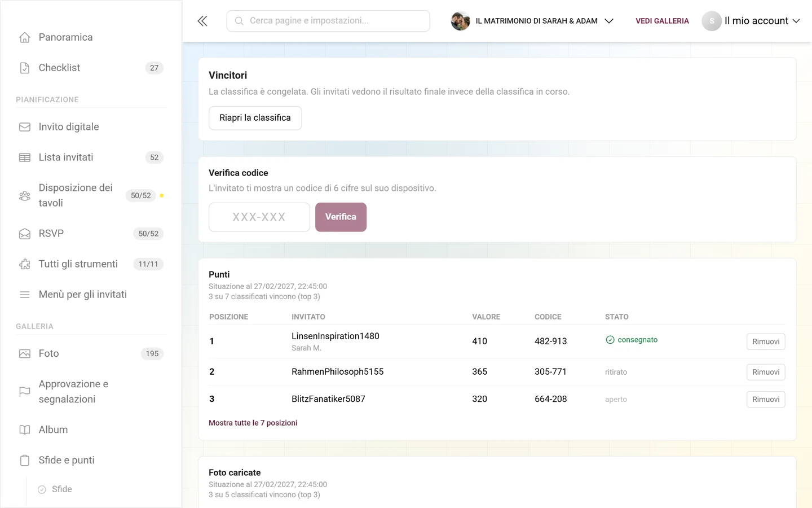The height and width of the screenshot is (508, 812).
Task: Click the code 482-913 cell
Action: [551, 341]
